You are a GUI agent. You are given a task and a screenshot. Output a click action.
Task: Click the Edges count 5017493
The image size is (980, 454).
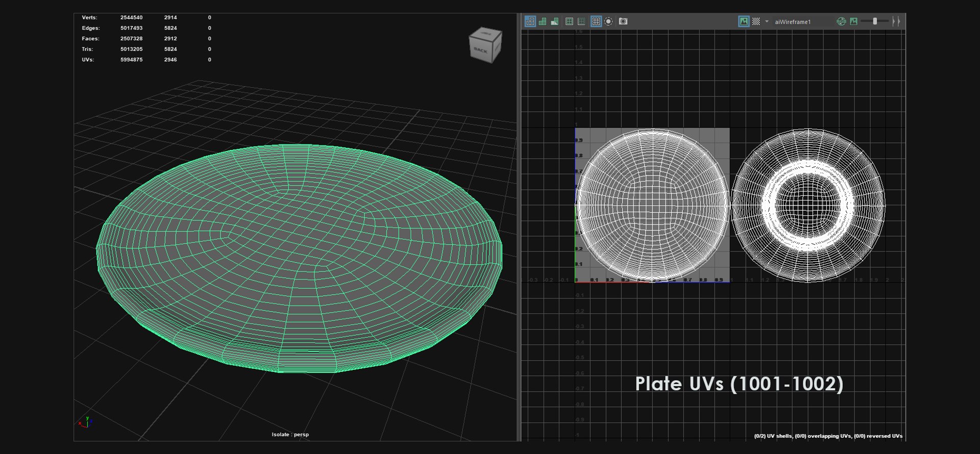tap(131, 28)
